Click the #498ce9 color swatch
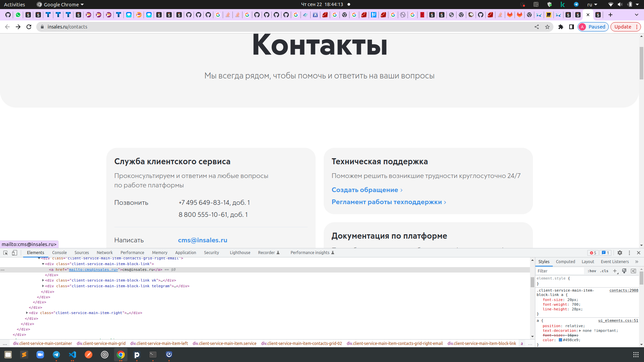 coord(560,340)
